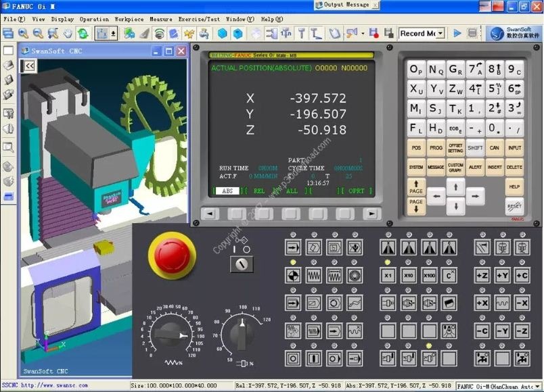
Task: Click the magnifier icon in left sidebar
Action: click(x=8, y=147)
